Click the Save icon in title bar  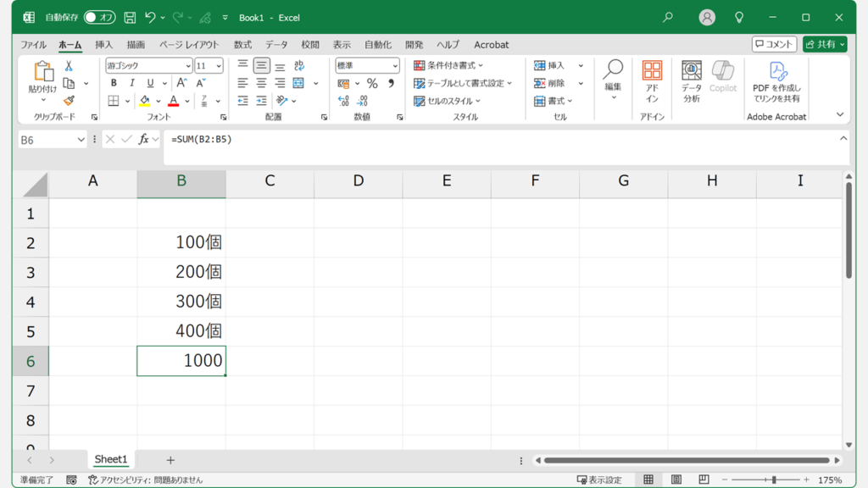tap(130, 18)
